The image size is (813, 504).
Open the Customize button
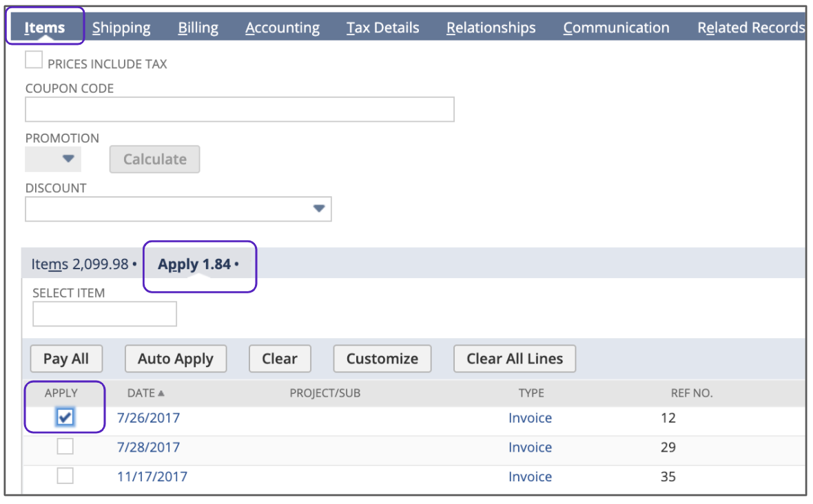pos(382,359)
